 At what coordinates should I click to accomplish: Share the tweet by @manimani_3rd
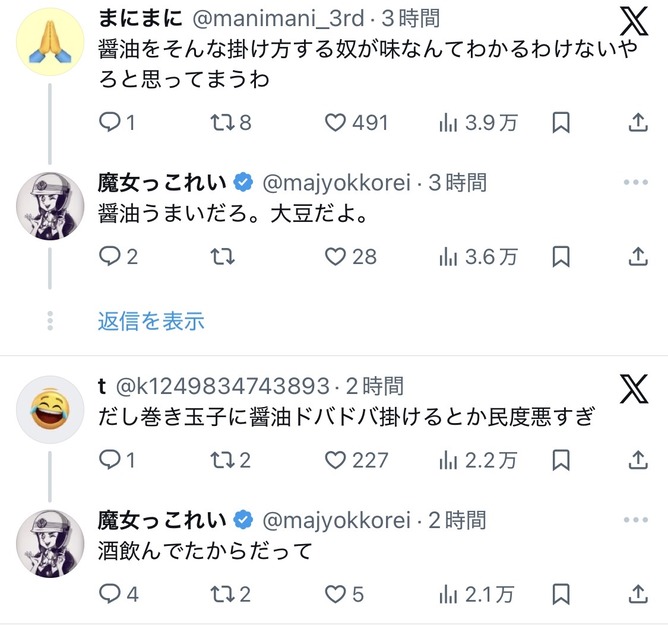pos(638,122)
